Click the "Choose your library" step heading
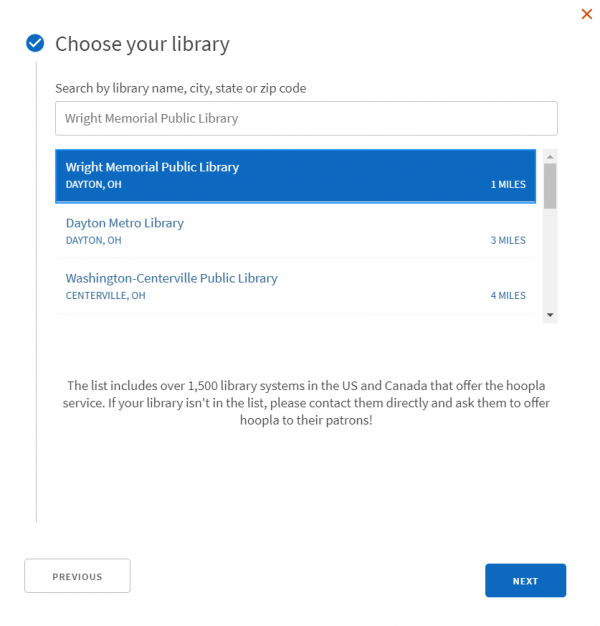This screenshot has width=600, height=626. point(142,44)
